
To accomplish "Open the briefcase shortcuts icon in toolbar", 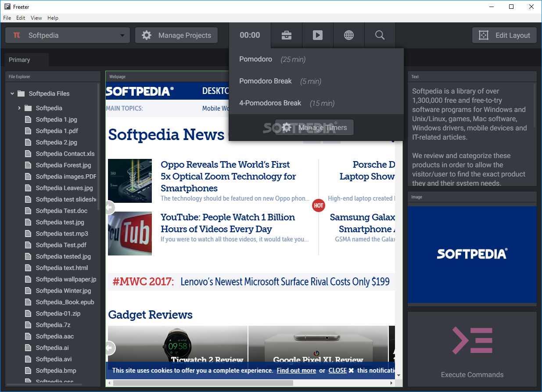I will [287, 36].
